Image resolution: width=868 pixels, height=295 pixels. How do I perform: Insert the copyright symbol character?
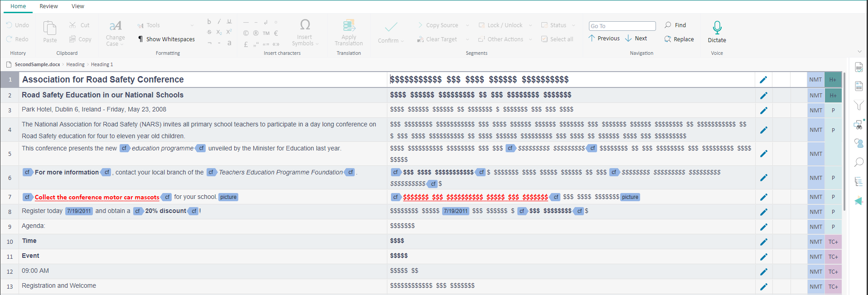pyautogui.click(x=246, y=33)
